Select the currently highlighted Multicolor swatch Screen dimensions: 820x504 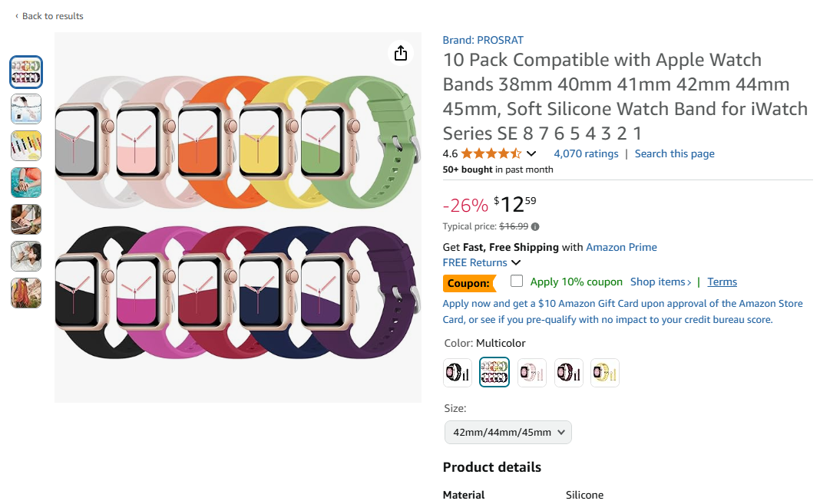coord(494,372)
